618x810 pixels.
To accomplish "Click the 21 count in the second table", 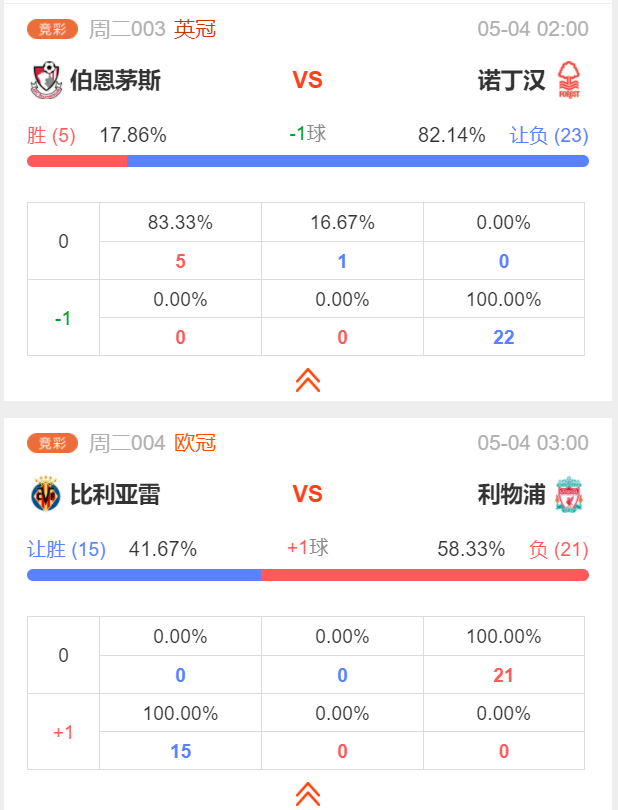I will 504,675.
